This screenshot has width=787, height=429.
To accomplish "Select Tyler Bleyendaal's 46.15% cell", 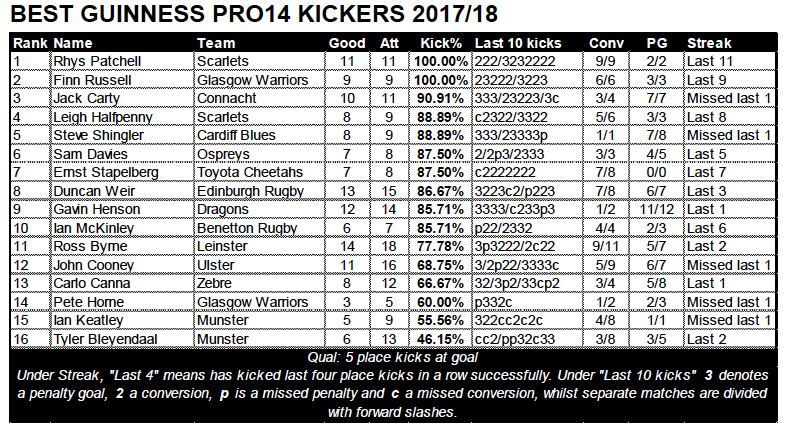I will point(440,339).
